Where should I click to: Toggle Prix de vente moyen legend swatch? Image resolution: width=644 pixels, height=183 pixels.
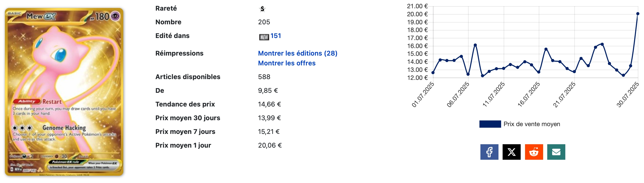490,124
